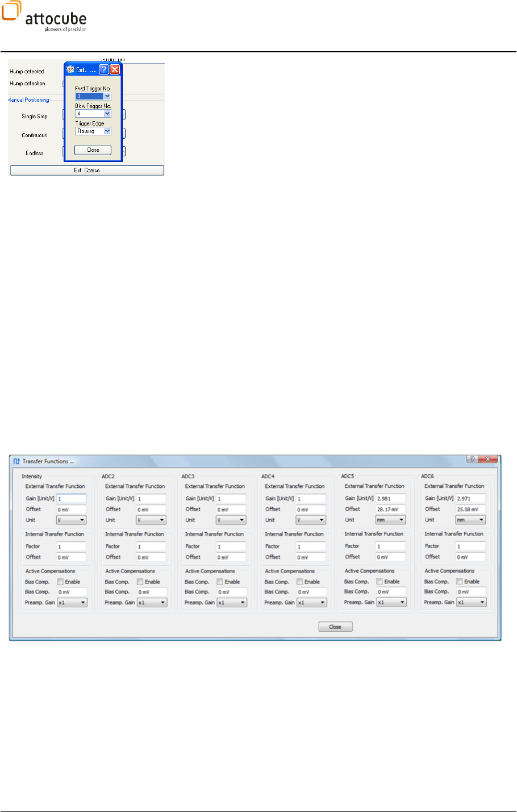This screenshot has height=812, width=517.
Task: Click Intensity internal Offset field
Action: (x=71, y=557)
